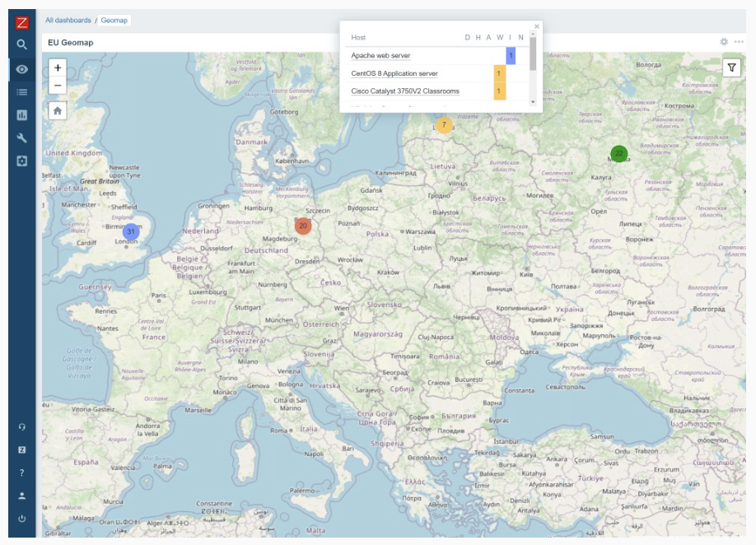Open Configuration via the wrench icon
The height and width of the screenshot is (545, 756).
click(22, 138)
